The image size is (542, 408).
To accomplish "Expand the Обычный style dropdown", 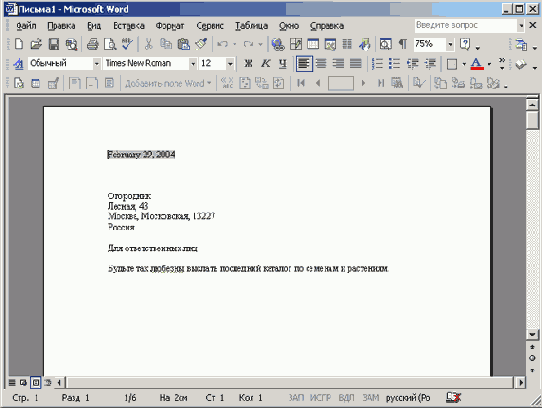I will 96,64.
